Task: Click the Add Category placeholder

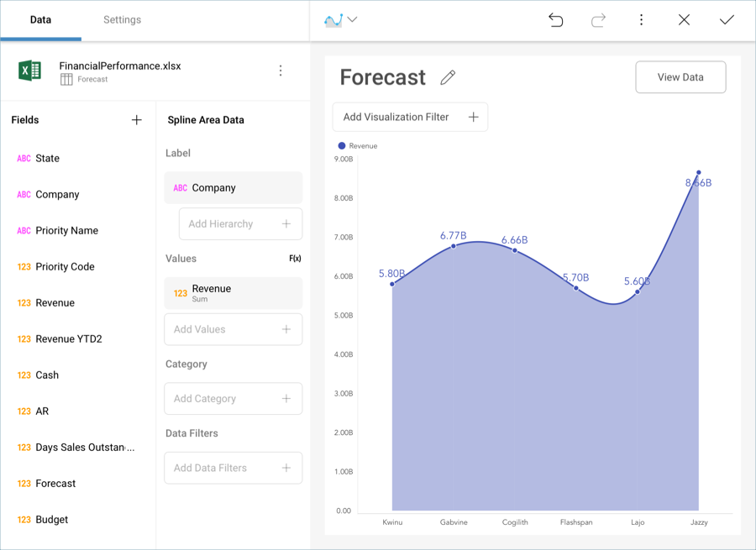Action: tap(233, 399)
